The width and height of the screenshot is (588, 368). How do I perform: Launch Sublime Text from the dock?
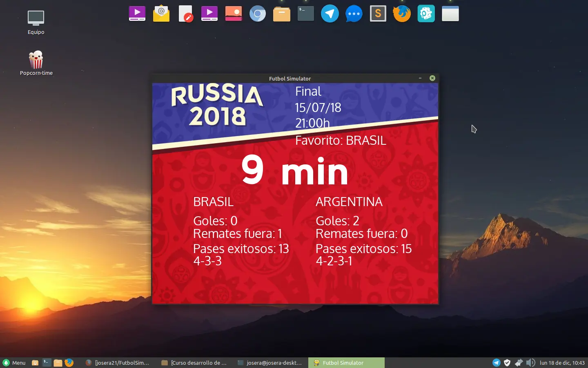(x=378, y=14)
